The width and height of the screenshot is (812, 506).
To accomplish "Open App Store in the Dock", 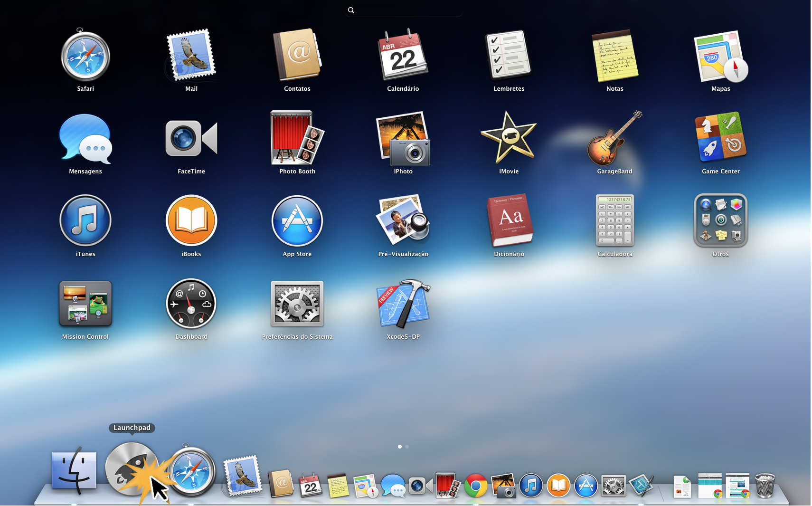I will [x=586, y=486].
